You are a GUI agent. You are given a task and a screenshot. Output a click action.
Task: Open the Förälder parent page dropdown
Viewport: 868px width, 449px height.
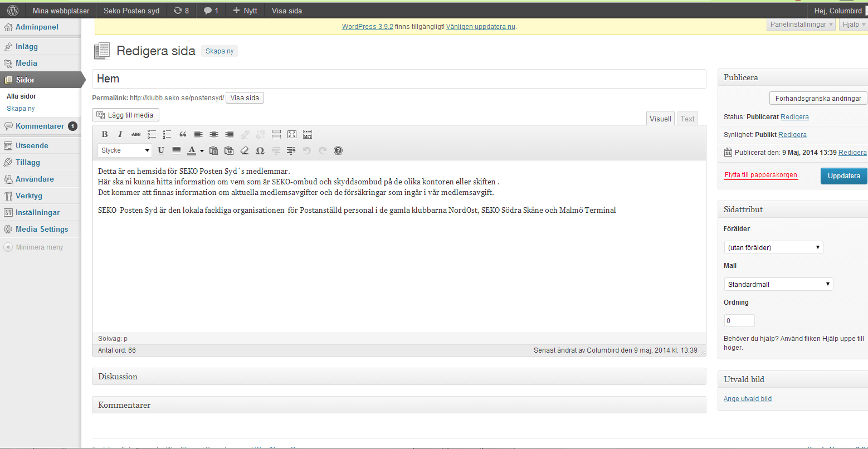pos(773,247)
